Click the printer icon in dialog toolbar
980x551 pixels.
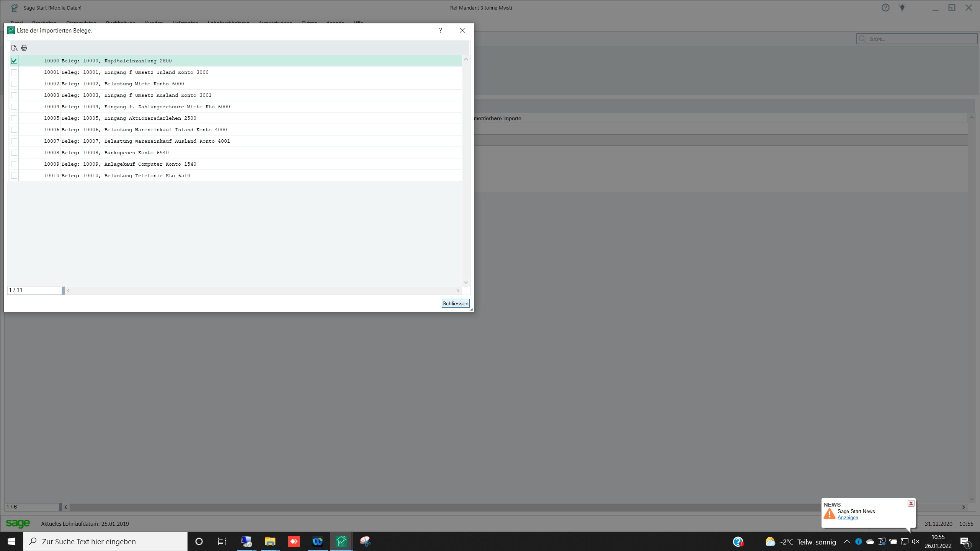(24, 48)
